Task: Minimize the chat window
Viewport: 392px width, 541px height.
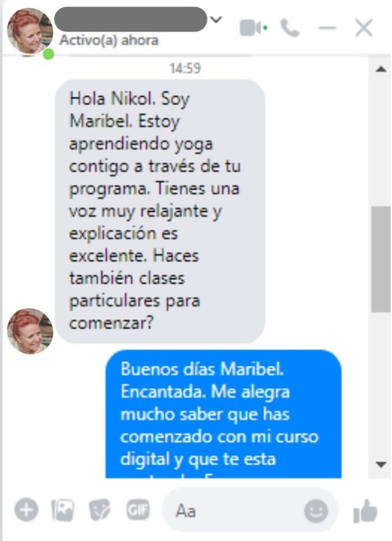Action: click(x=327, y=27)
